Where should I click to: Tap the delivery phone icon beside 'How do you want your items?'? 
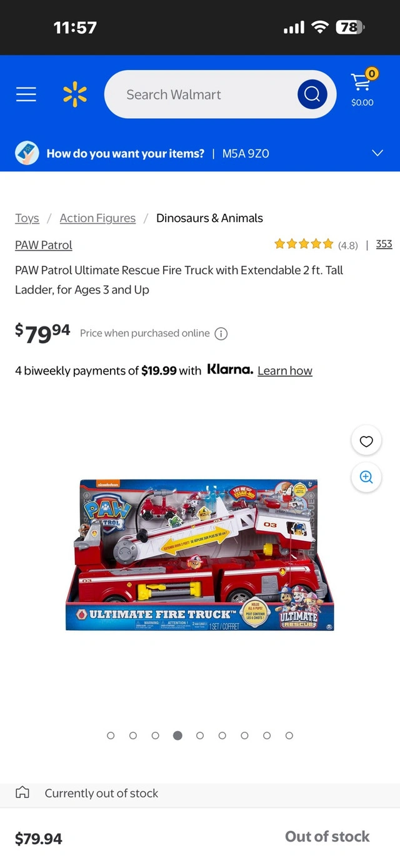pyautogui.click(x=27, y=153)
